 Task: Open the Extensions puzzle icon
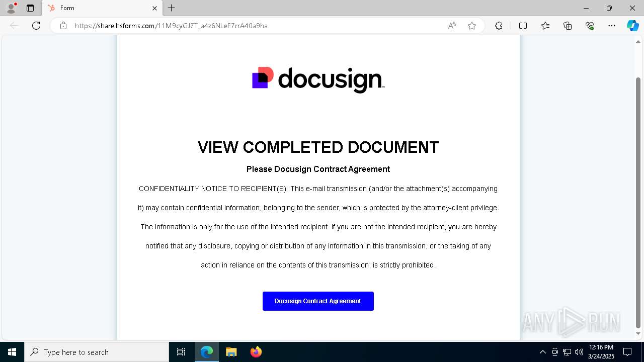(x=499, y=26)
